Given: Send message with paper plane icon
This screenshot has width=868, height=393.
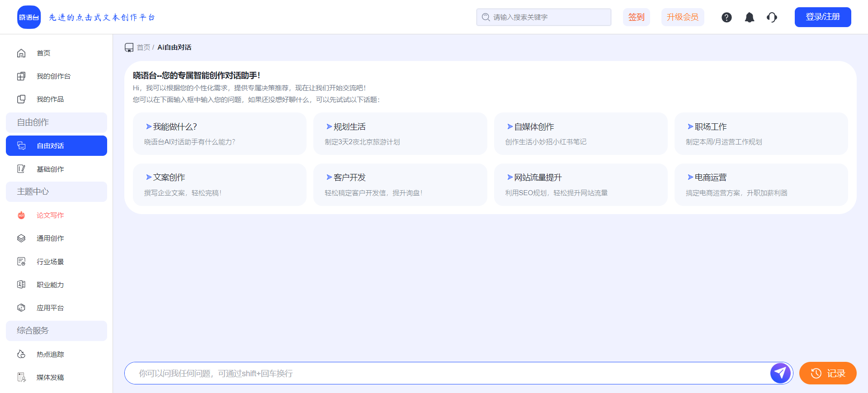Looking at the screenshot, I should click(x=780, y=373).
